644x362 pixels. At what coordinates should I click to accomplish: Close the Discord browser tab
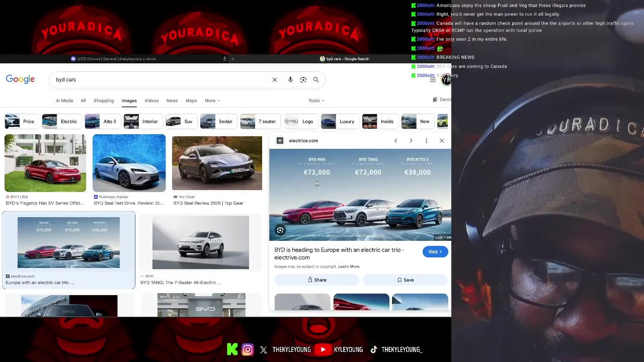(x=232, y=59)
